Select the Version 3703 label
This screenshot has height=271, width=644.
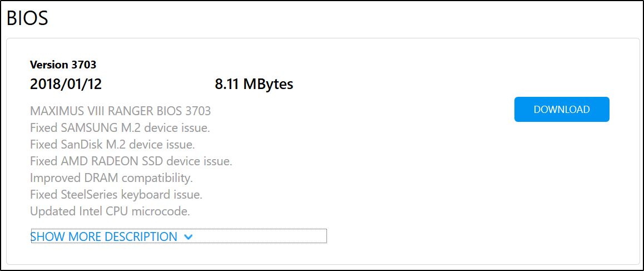click(63, 65)
